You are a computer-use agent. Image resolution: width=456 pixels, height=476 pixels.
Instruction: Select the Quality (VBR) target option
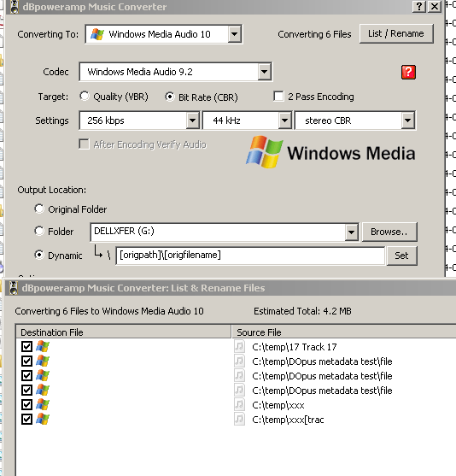[x=85, y=97]
